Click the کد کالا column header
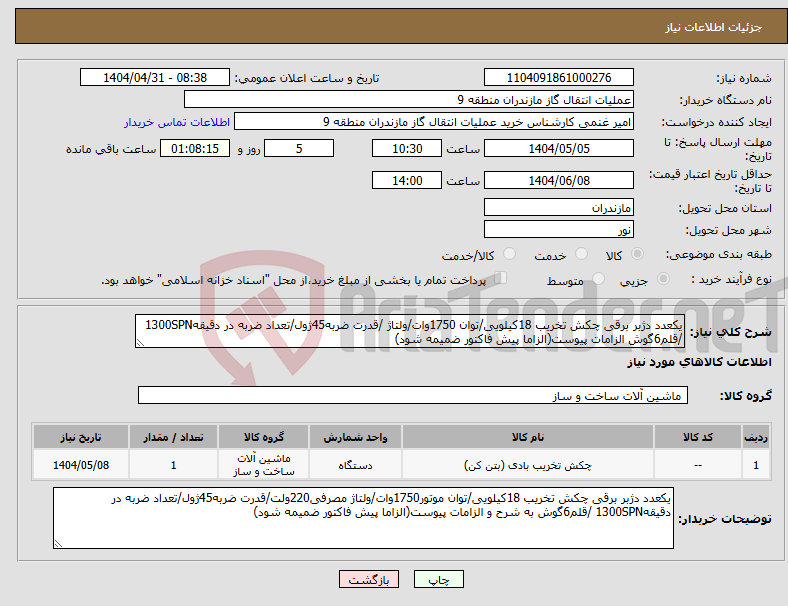 [x=698, y=437]
